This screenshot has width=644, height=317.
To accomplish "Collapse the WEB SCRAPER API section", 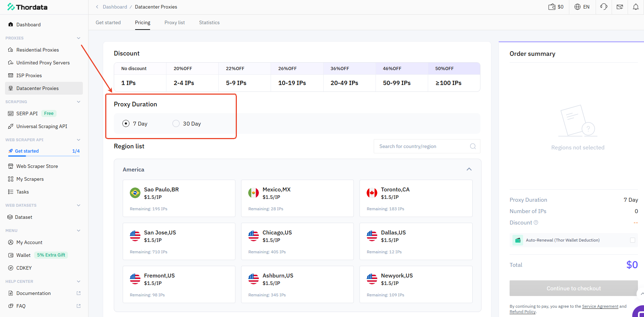I will [x=79, y=140].
